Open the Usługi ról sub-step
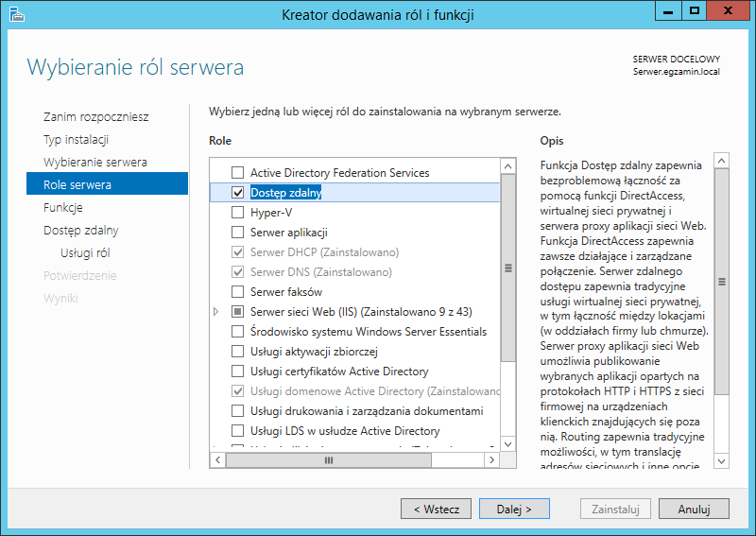 coord(85,252)
